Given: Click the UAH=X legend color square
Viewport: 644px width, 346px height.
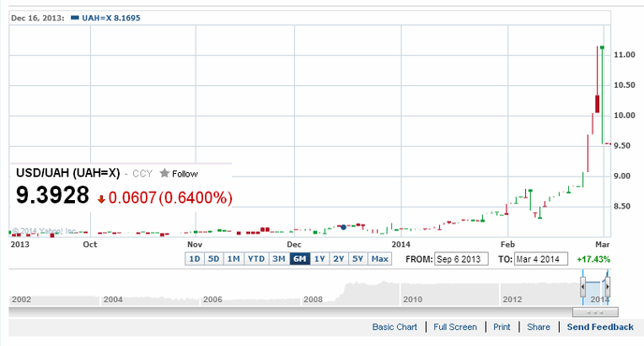Looking at the screenshot, I should pyautogui.click(x=75, y=18).
